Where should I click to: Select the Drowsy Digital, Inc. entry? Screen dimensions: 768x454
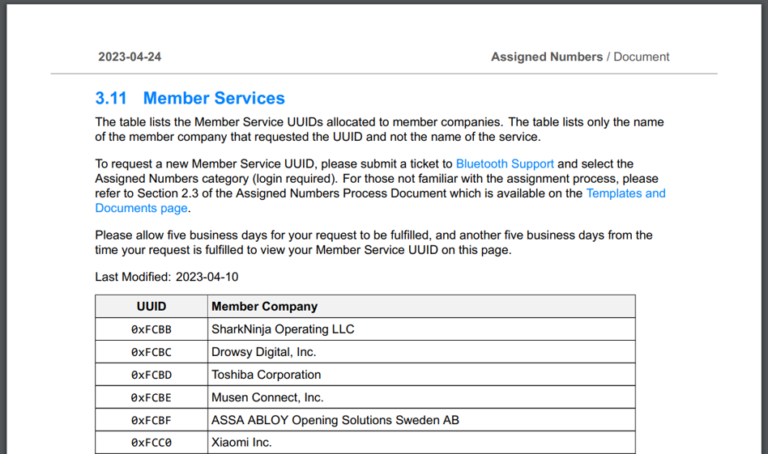[263, 352]
